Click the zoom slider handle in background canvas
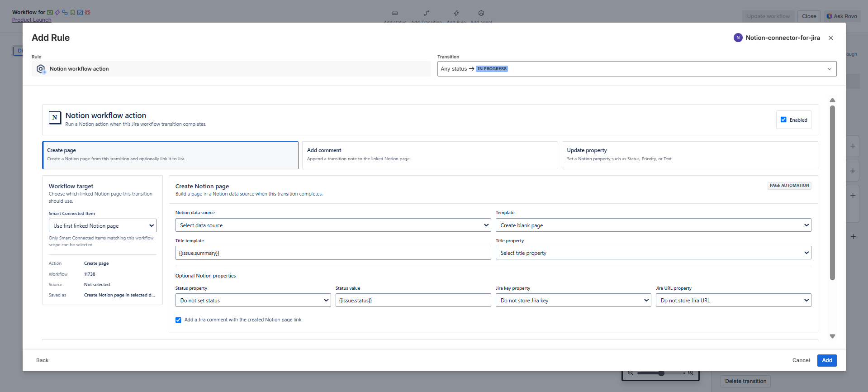This screenshot has width=868, height=392. click(x=661, y=373)
